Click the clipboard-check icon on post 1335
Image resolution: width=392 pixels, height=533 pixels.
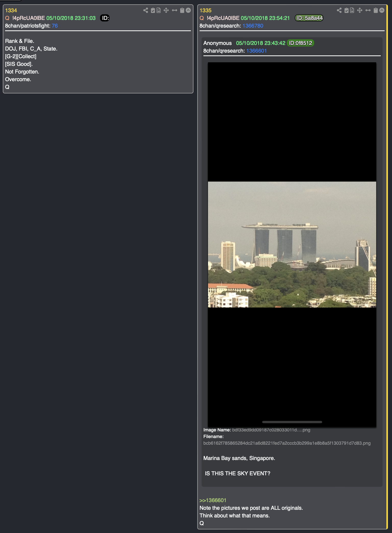pyautogui.click(x=347, y=10)
